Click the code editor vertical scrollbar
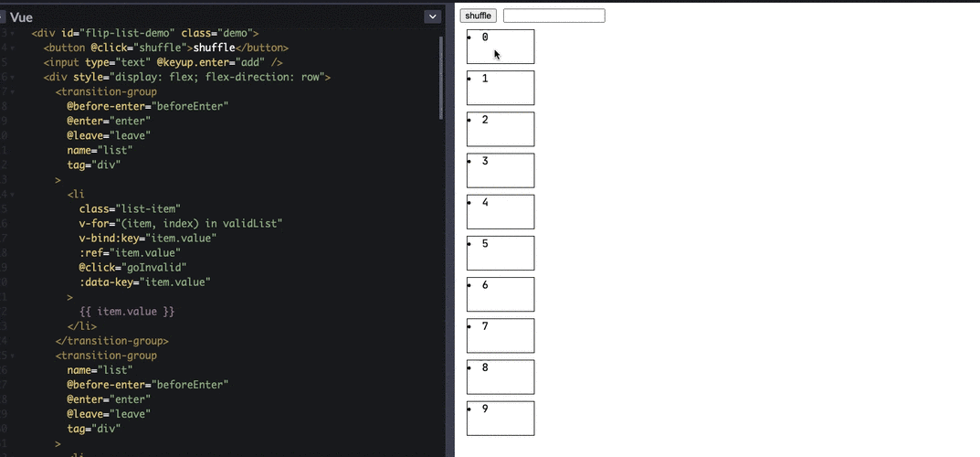This screenshot has height=457, width=980. pos(441,78)
